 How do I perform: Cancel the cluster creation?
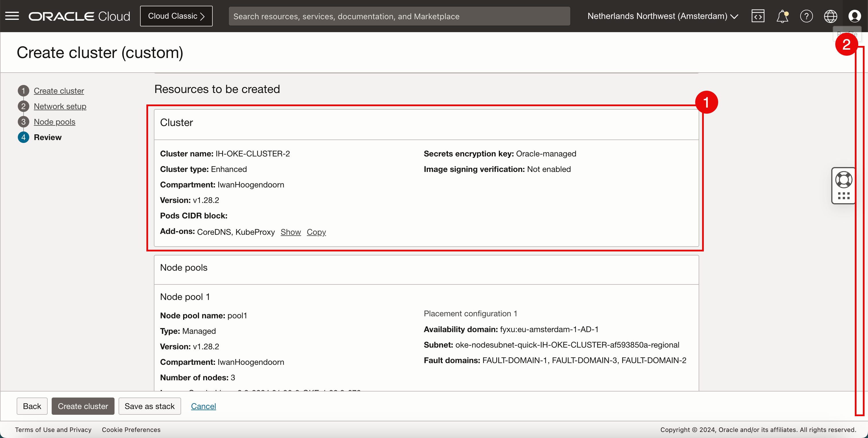click(x=203, y=406)
